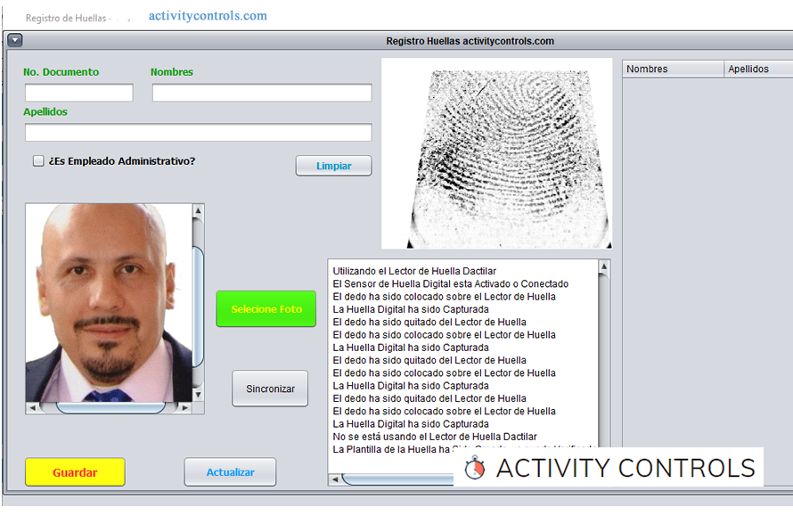Click the Actualizar button

(230, 472)
